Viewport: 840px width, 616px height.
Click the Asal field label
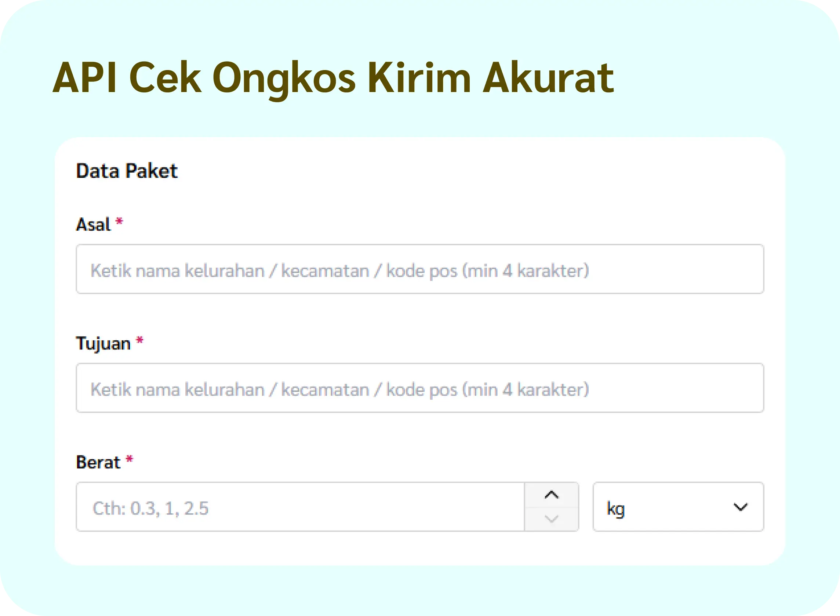click(93, 224)
